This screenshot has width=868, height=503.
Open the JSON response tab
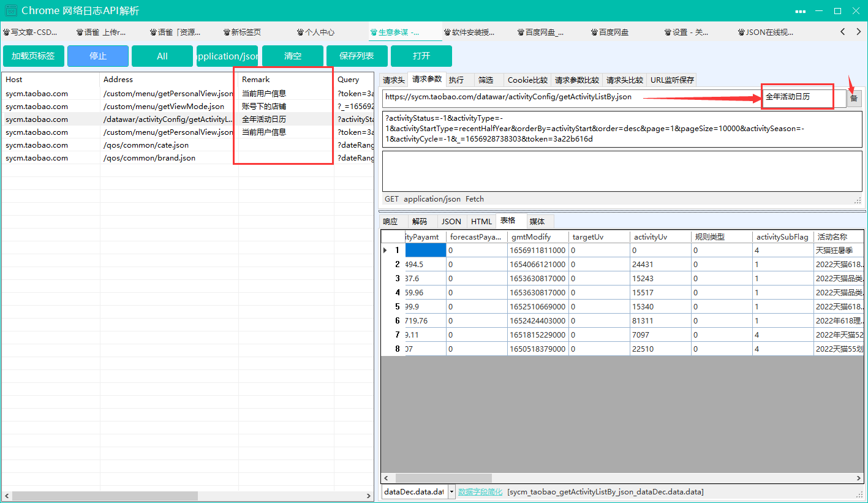pyautogui.click(x=451, y=222)
